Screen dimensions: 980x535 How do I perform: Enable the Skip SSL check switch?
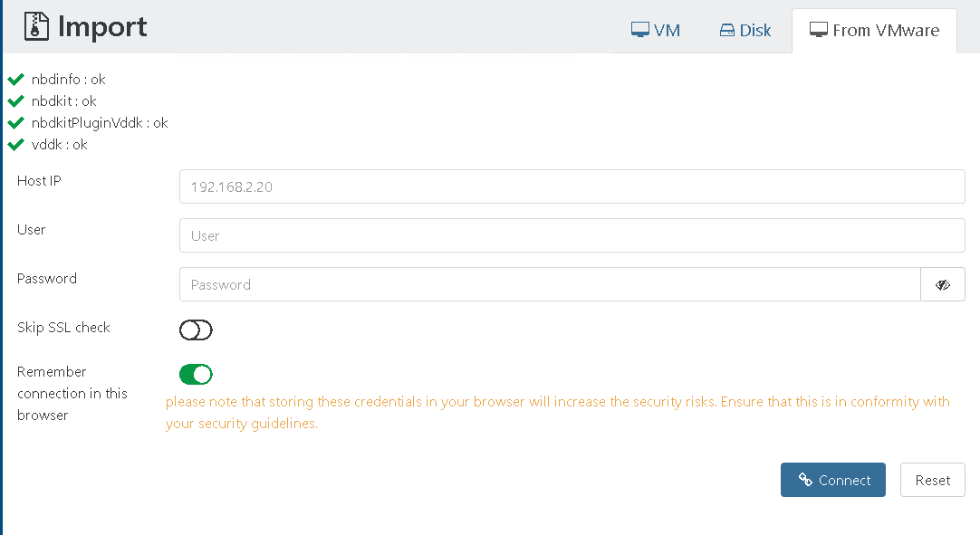coord(196,330)
